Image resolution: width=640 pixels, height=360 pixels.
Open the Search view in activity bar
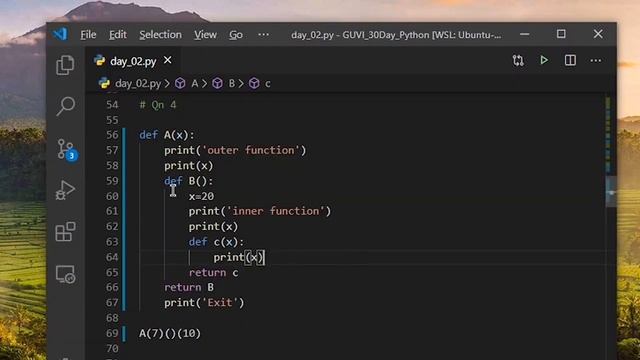pyautogui.click(x=65, y=107)
